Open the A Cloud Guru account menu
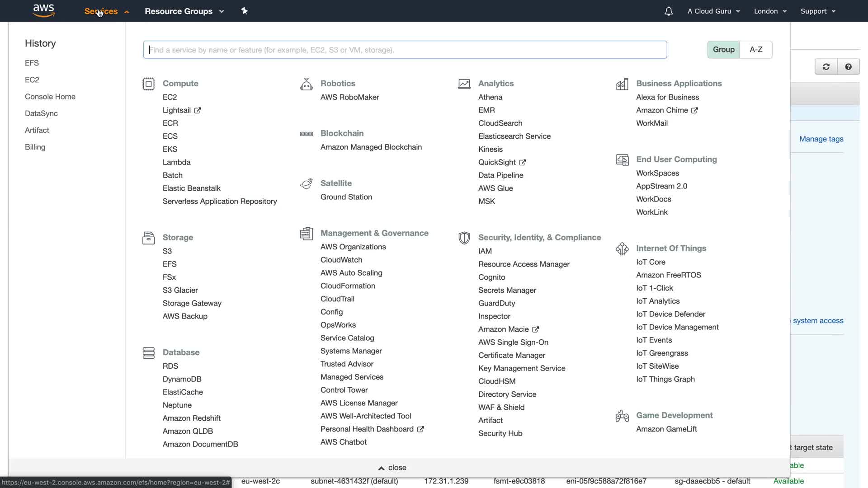Viewport: 868px width, 488px height. (713, 11)
